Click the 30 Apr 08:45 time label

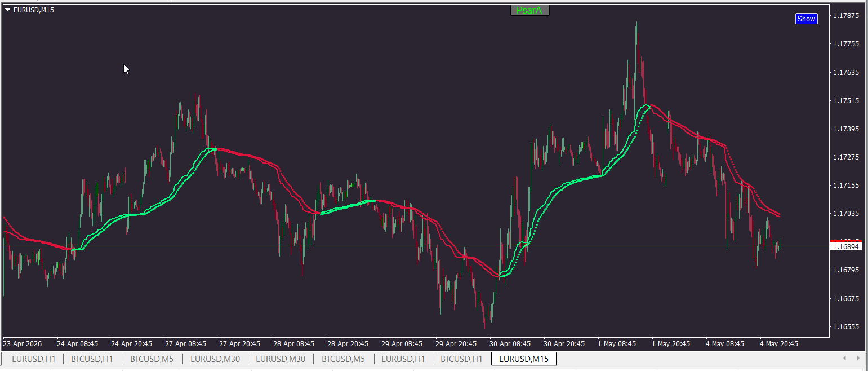510,343
